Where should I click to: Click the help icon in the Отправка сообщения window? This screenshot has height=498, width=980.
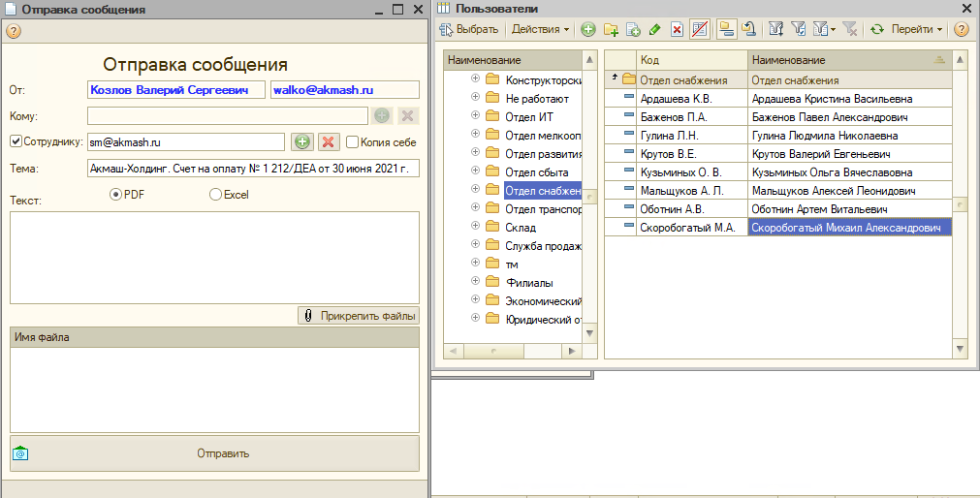[14, 31]
